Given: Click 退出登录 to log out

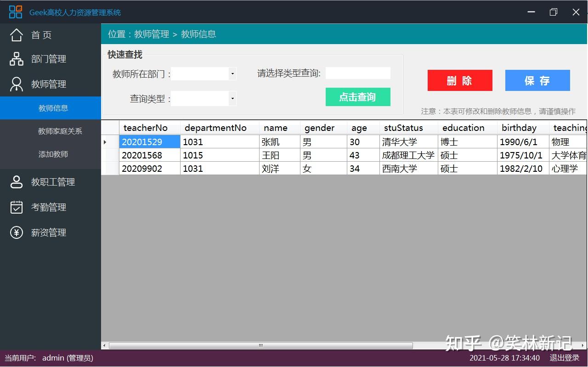Looking at the screenshot, I should (565, 358).
